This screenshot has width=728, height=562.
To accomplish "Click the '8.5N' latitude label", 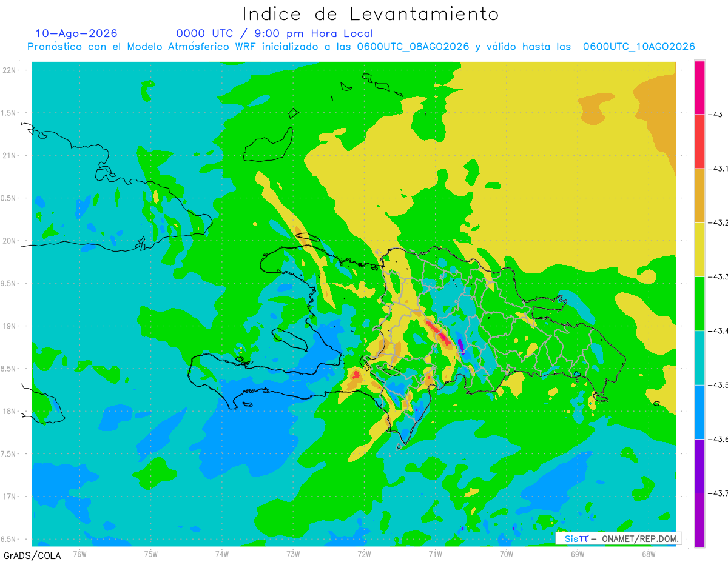I will [9, 369].
